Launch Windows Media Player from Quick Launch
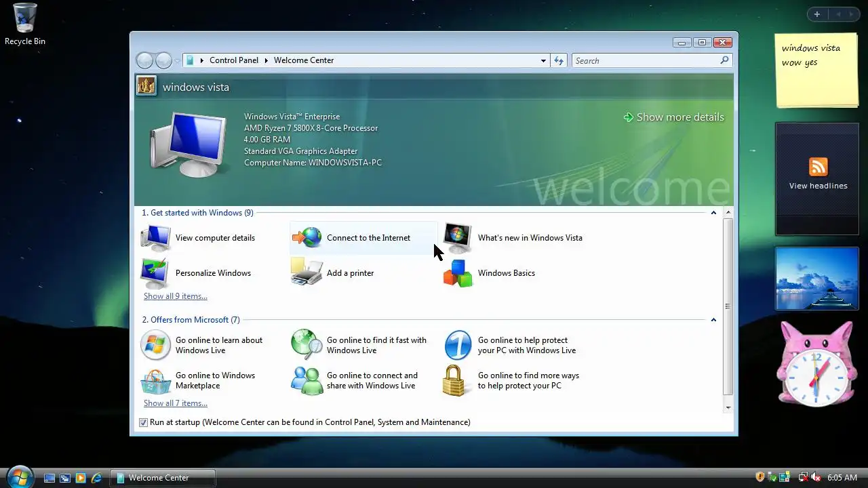 point(81,478)
